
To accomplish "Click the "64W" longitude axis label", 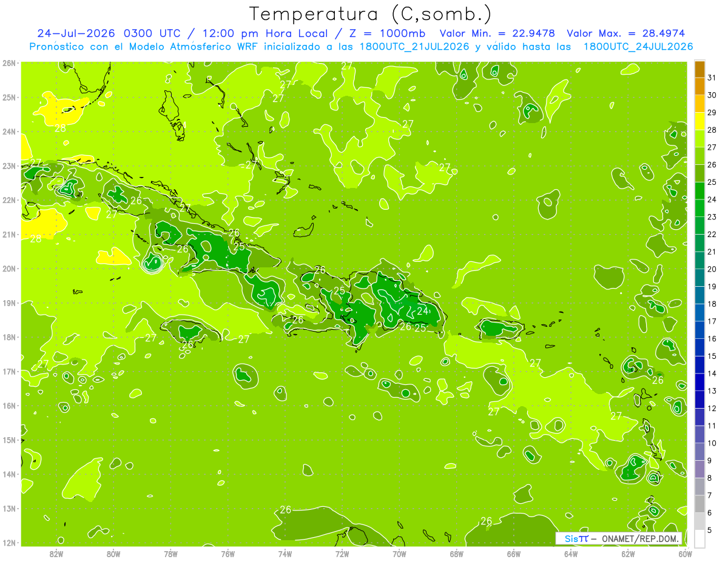I will click(x=571, y=554).
